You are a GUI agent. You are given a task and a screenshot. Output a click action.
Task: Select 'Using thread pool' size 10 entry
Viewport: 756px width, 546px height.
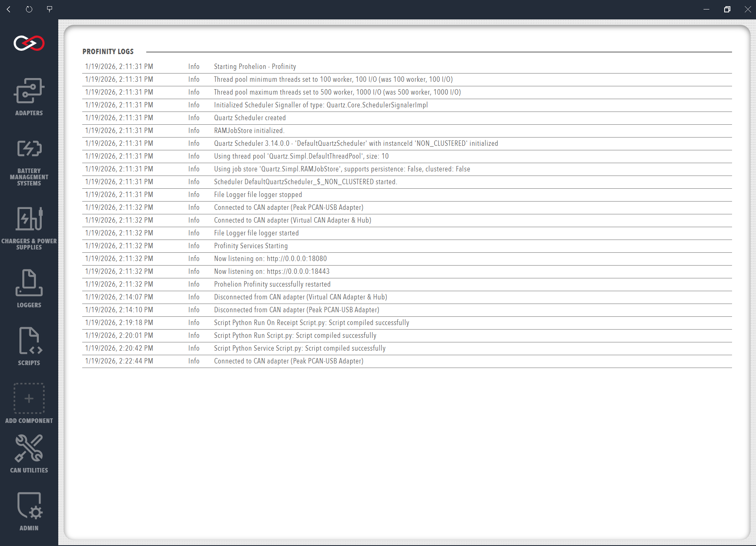click(x=407, y=156)
